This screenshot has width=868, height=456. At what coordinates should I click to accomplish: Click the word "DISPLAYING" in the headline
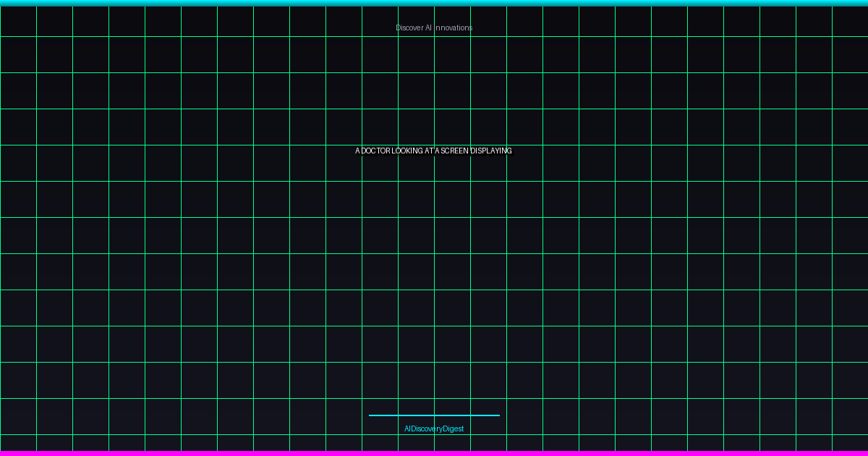coord(491,151)
